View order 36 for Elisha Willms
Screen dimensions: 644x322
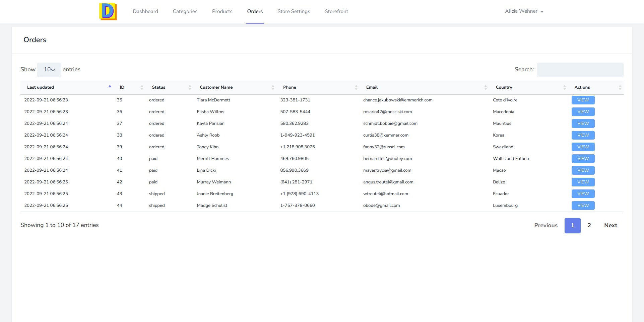pos(583,112)
